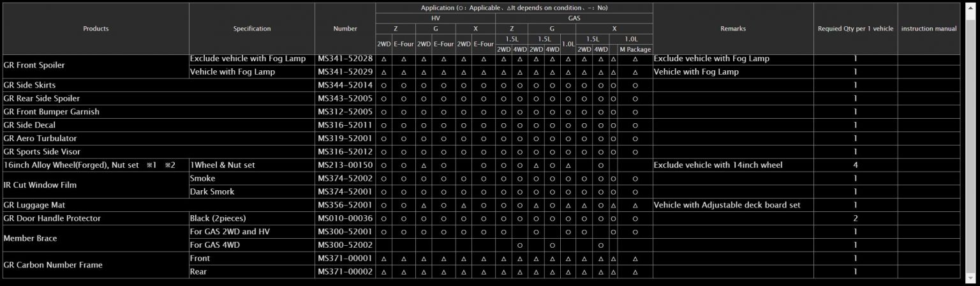Click the HV application group header
This screenshot has width=980, height=286.
[x=435, y=19]
